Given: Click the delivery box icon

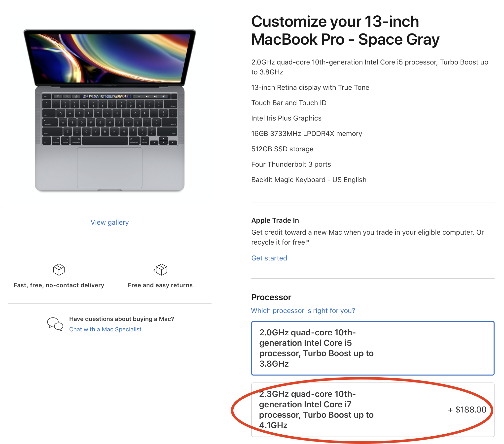Looking at the screenshot, I should tap(59, 269).
